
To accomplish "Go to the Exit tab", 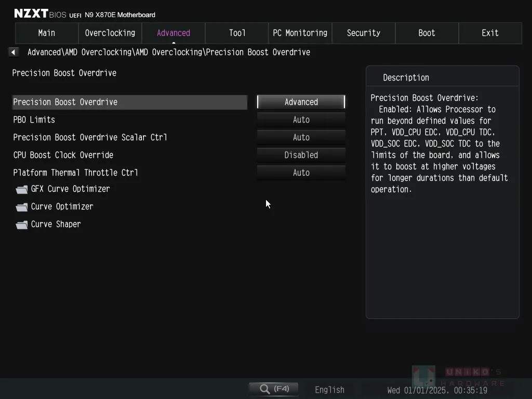I will (490, 33).
